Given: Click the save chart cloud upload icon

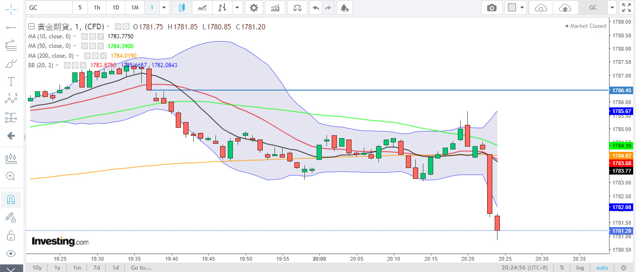Looking at the screenshot, I should (565, 8).
